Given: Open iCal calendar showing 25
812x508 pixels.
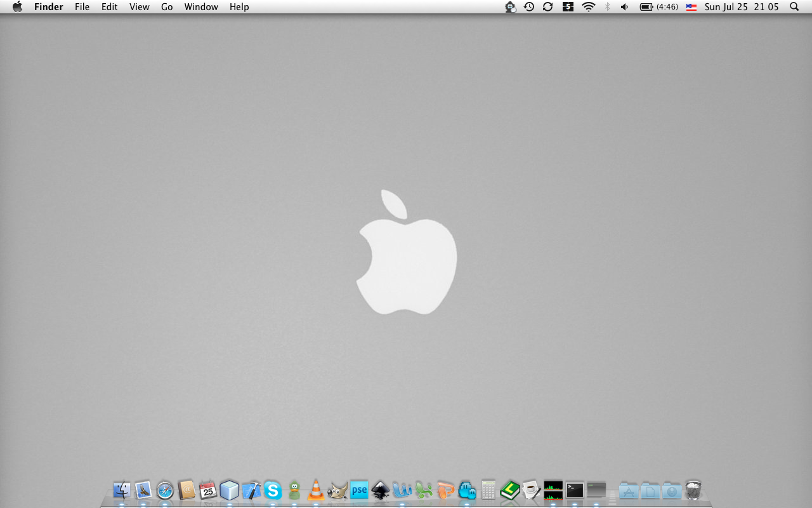Looking at the screenshot, I should pyautogui.click(x=208, y=490).
